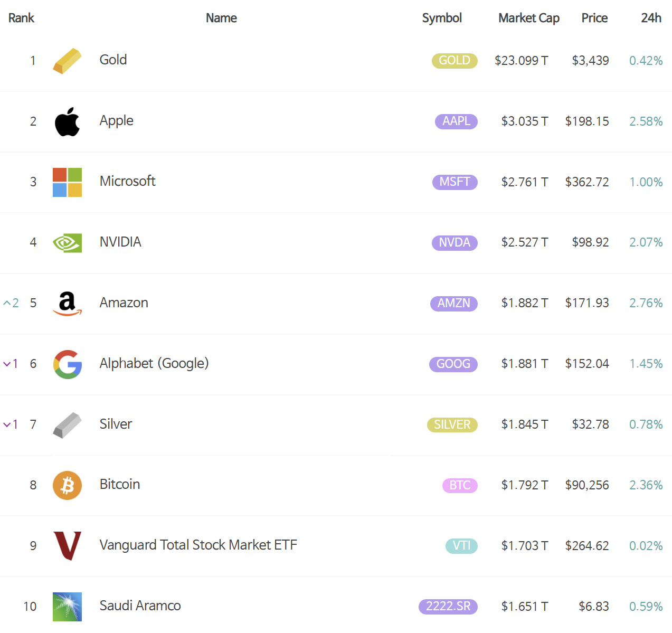The image size is (672, 633).
Task: Select the Microsoft four-square logo
Action: (67, 182)
